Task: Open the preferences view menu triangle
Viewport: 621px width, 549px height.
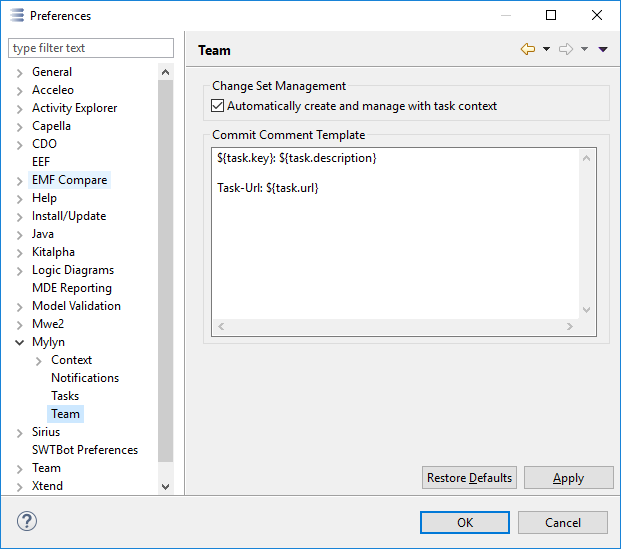Action: pyautogui.click(x=603, y=50)
